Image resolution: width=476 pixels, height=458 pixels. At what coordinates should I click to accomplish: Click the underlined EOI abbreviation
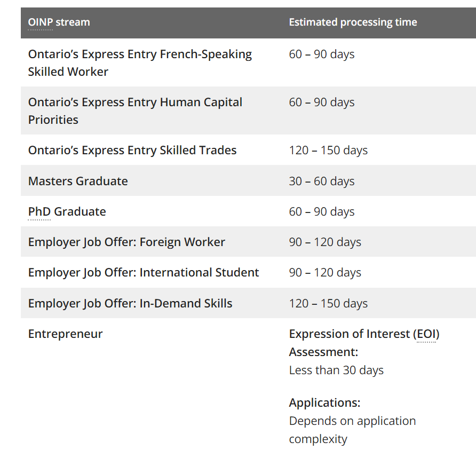pyautogui.click(x=426, y=334)
